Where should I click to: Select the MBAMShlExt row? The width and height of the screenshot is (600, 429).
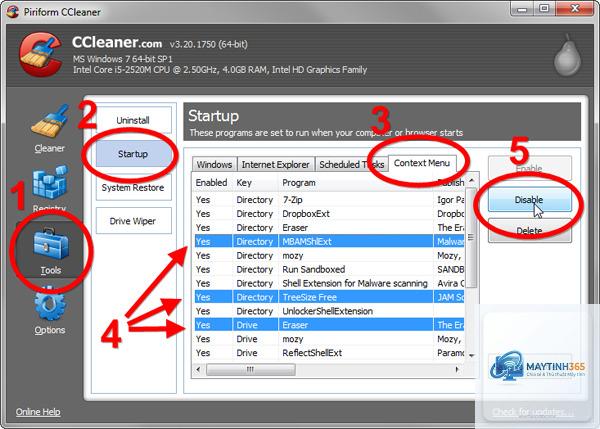click(x=329, y=241)
